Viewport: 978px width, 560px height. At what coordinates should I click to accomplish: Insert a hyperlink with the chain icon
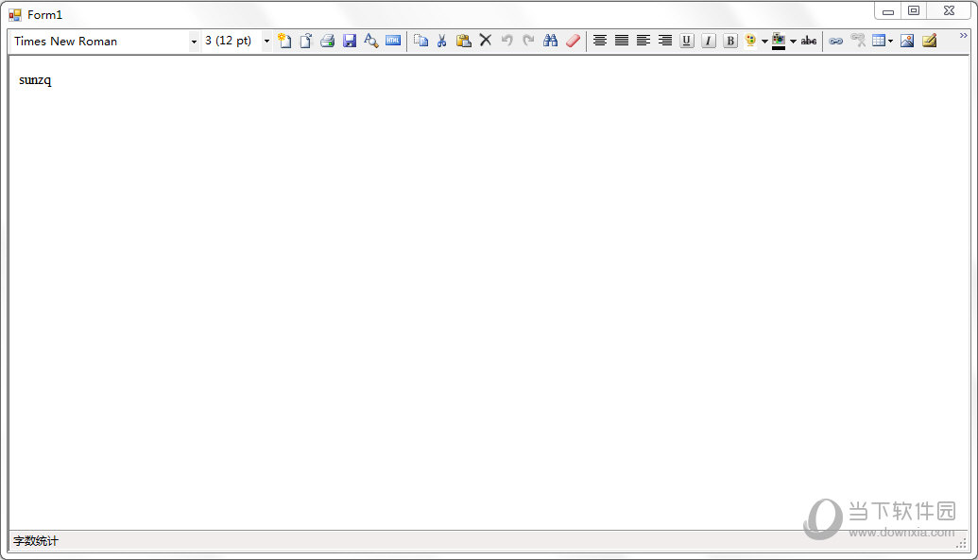click(x=836, y=41)
